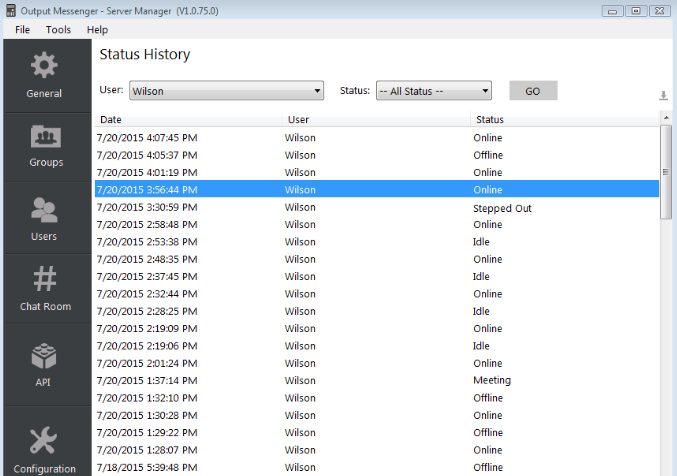677x476 pixels.
Task: Select row 7/20/2015 2:28:25 PM
Action: point(377,311)
